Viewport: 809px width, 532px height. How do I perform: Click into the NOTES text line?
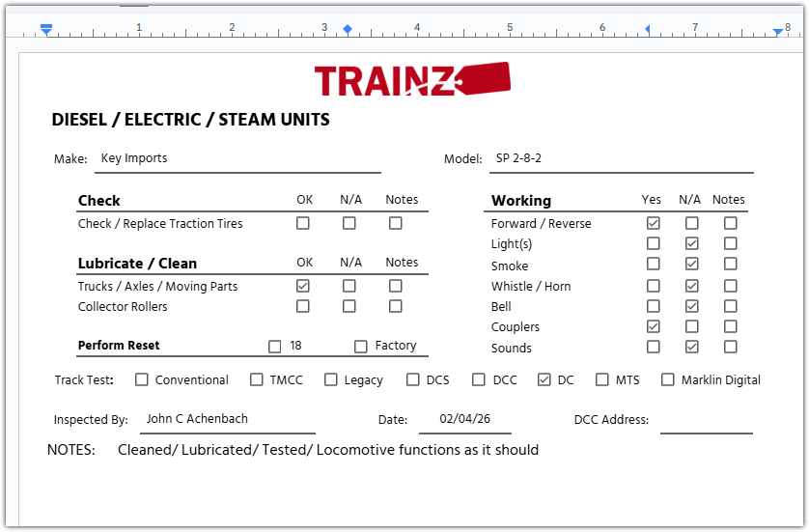pyautogui.click(x=328, y=450)
